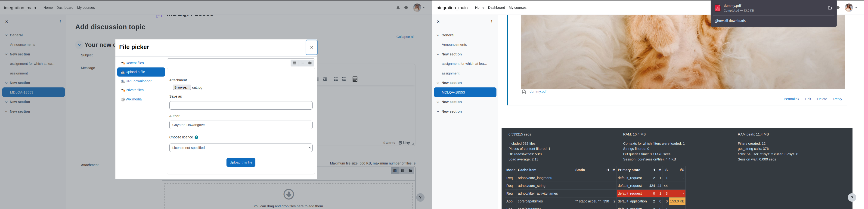Collapse Your new discussion topic section chevron
Viewport: 868px width, 209px height.
(79, 45)
